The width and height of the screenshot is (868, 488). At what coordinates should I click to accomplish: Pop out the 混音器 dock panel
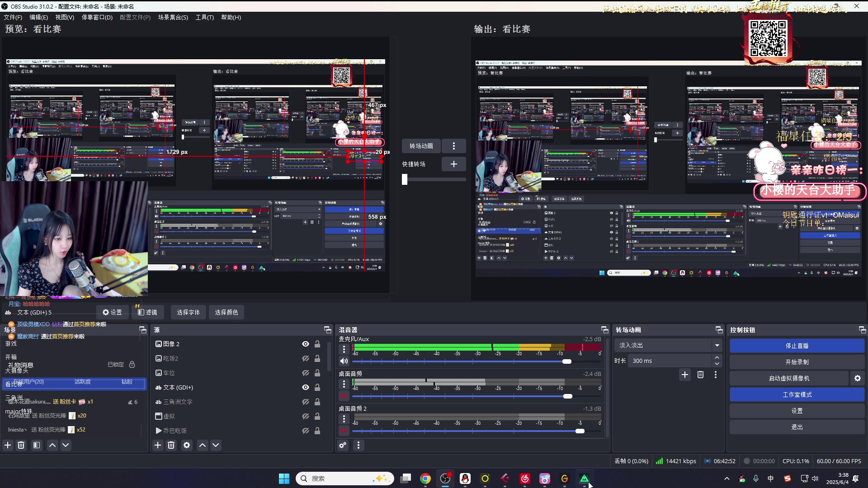point(604,330)
